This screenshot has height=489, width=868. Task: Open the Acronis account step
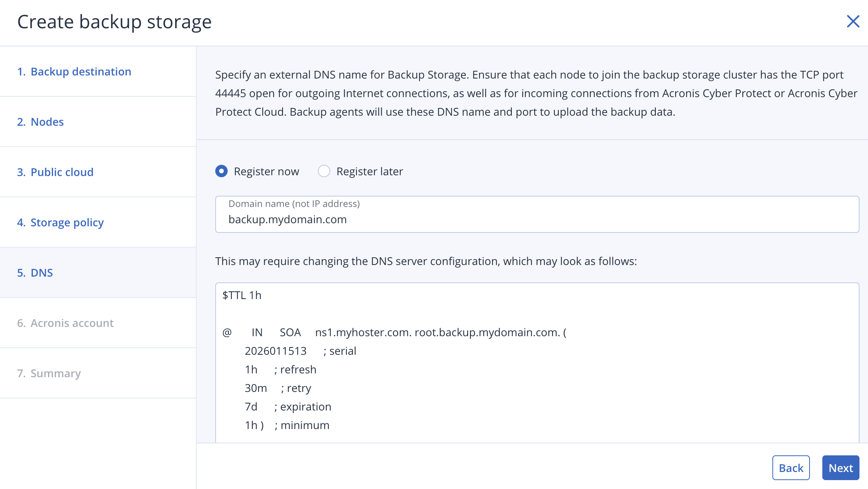pos(72,323)
